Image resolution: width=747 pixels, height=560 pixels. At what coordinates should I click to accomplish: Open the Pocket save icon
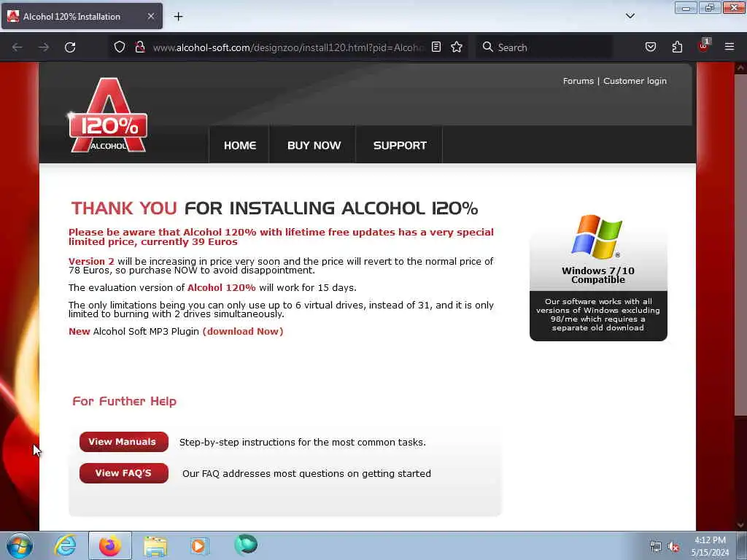(x=650, y=47)
